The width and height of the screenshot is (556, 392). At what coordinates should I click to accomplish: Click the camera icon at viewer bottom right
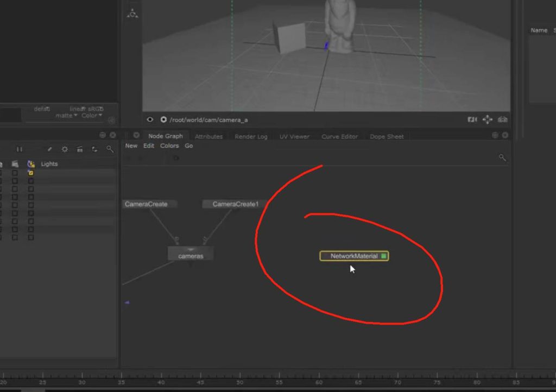tap(503, 119)
